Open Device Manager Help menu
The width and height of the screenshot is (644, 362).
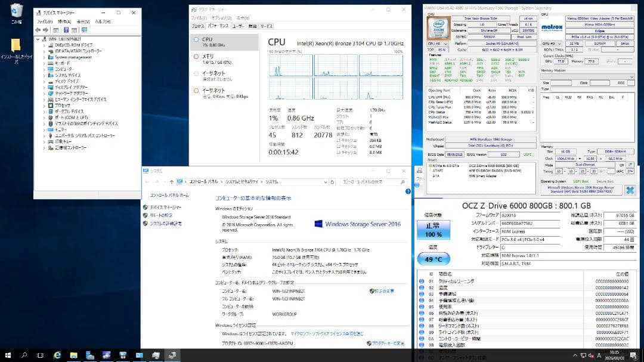coord(103,21)
